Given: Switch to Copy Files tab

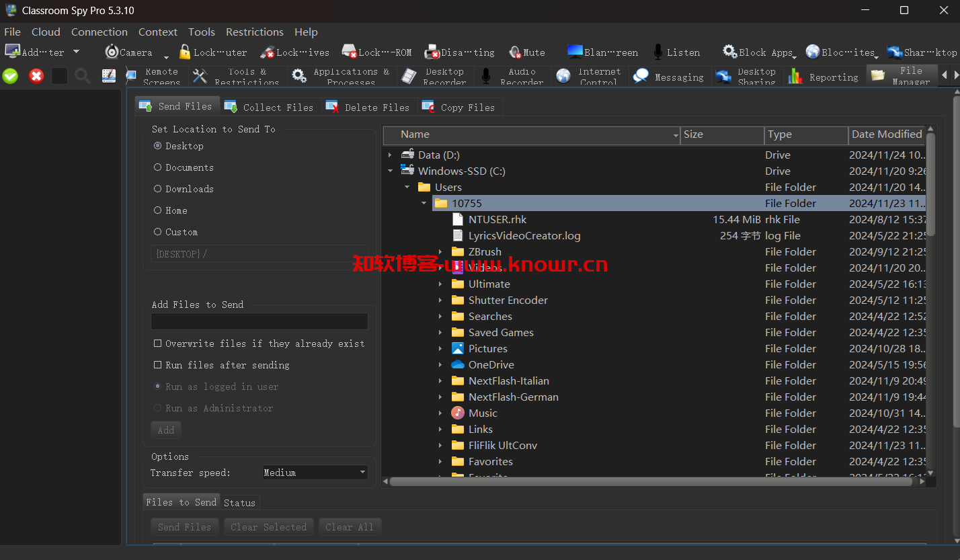Looking at the screenshot, I should coord(459,107).
